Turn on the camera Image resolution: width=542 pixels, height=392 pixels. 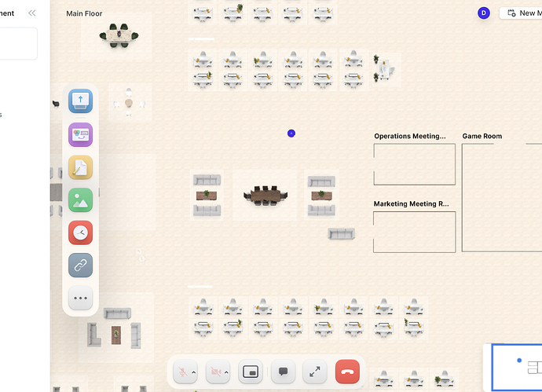tap(215, 372)
